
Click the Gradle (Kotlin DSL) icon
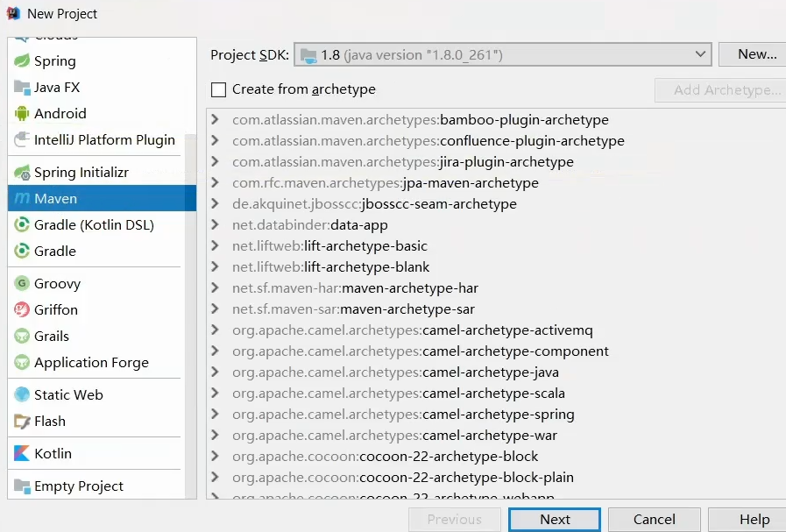point(22,224)
